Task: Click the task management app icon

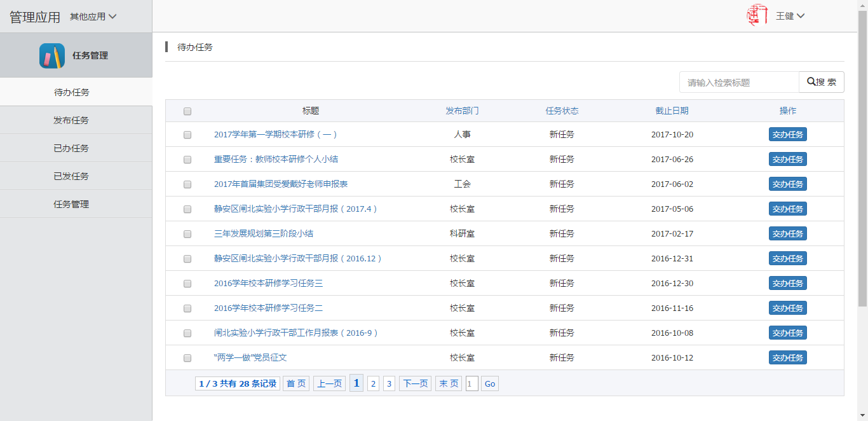Action: click(x=52, y=56)
